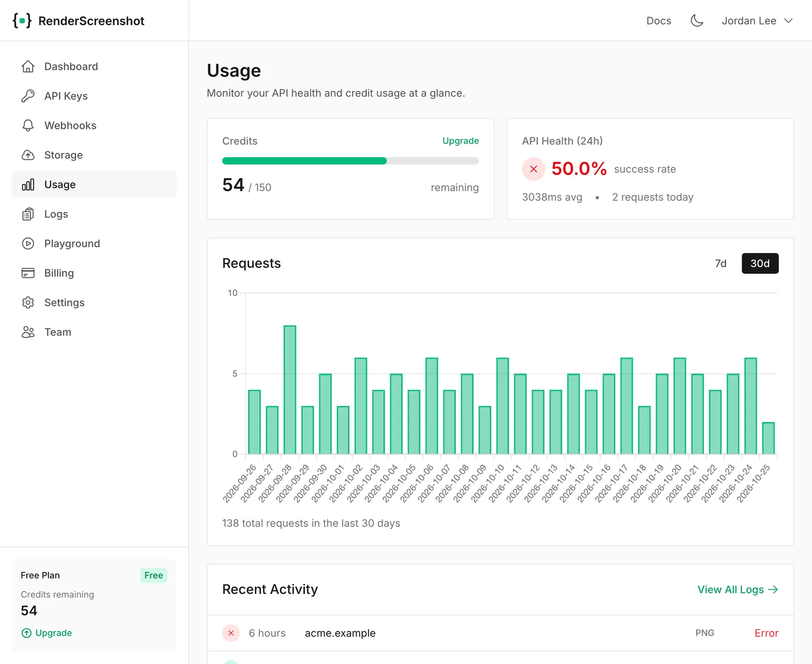Open the API Keys page
This screenshot has width=812, height=664.
click(x=94, y=96)
